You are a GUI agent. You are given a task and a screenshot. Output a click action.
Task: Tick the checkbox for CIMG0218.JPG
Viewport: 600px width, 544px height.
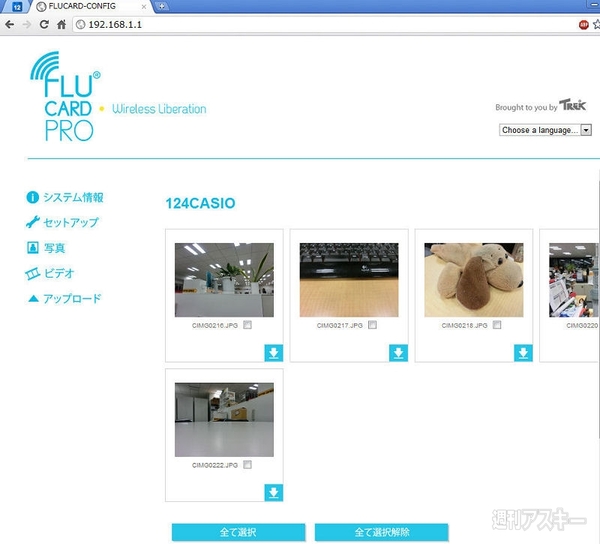pyautogui.click(x=497, y=325)
